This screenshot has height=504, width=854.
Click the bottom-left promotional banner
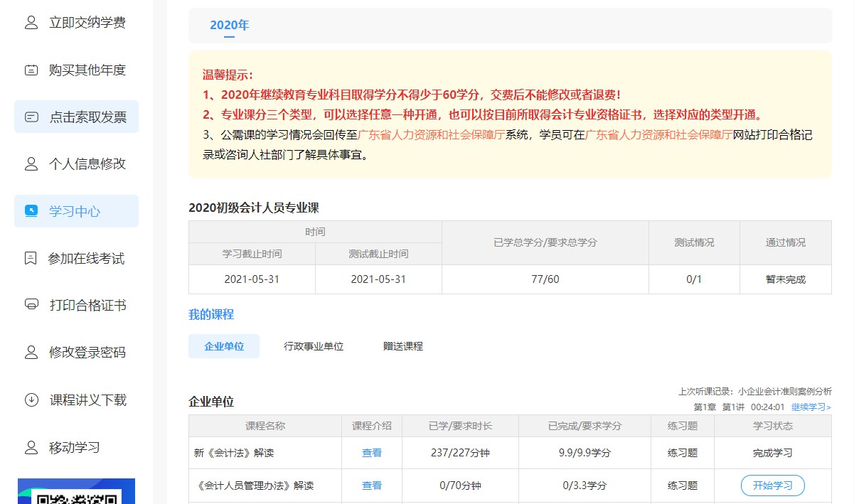76,493
